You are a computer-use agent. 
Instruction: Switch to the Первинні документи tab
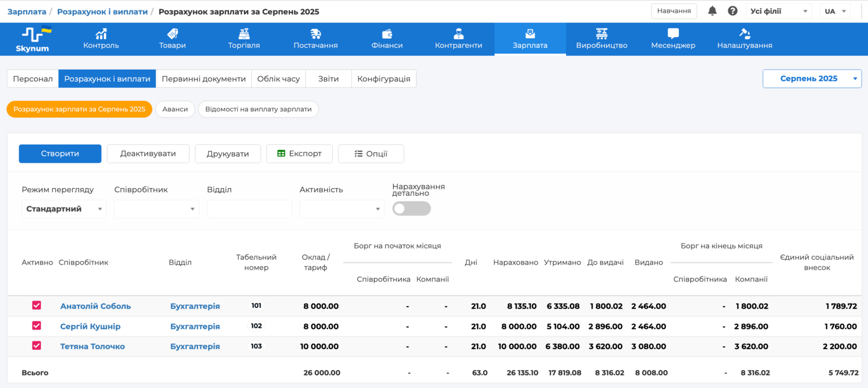pyautogui.click(x=204, y=79)
